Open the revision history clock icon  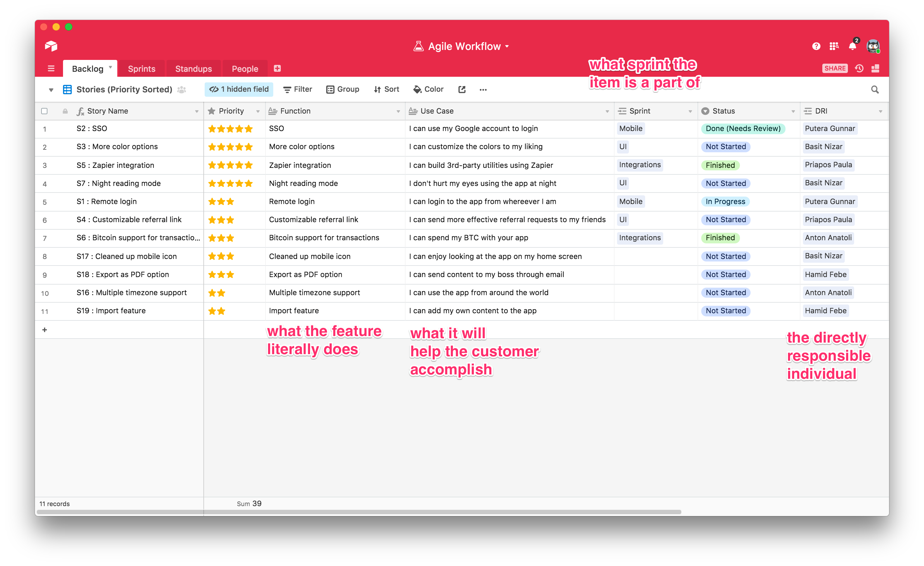tap(859, 68)
